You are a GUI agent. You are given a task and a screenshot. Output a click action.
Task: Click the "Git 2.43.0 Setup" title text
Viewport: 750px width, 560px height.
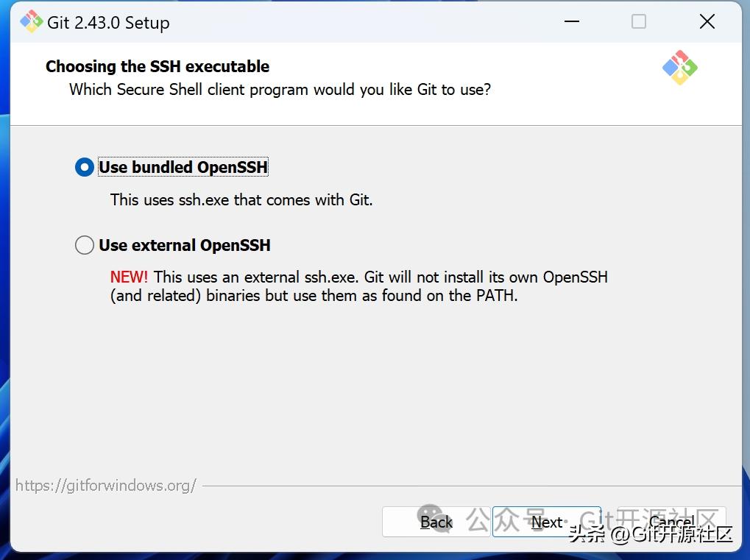coord(108,23)
